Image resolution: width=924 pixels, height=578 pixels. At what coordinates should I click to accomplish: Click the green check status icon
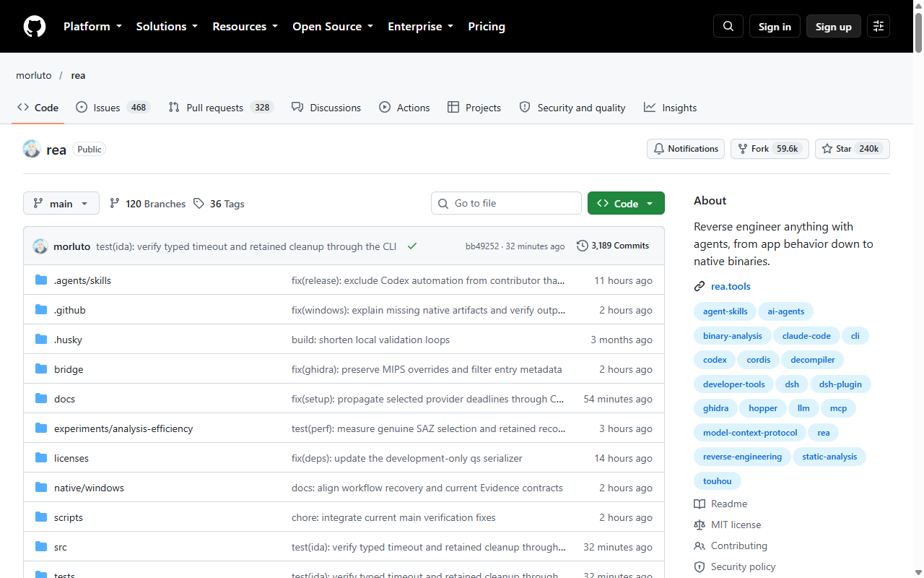tap(412, 246)
